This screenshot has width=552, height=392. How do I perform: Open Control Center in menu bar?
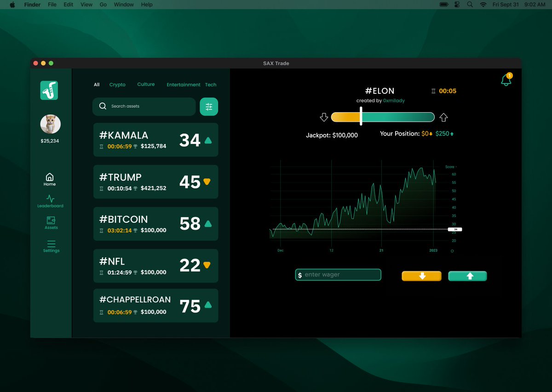point(457,5)
